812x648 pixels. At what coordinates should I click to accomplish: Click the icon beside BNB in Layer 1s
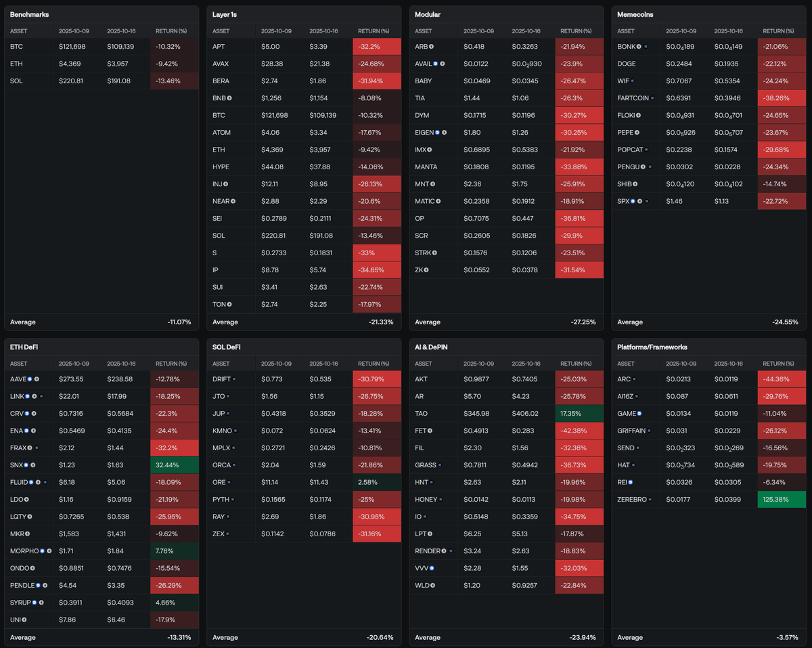click(x=229, y=98)
